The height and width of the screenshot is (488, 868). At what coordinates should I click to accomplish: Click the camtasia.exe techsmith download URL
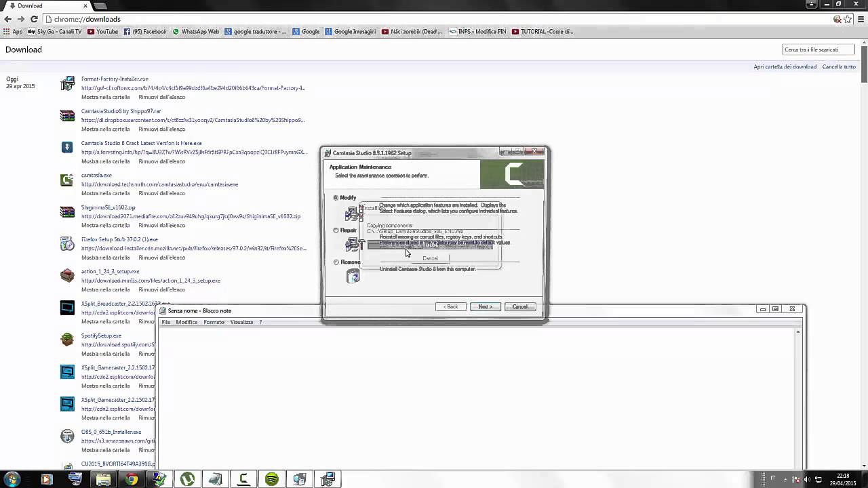point(160,184)
